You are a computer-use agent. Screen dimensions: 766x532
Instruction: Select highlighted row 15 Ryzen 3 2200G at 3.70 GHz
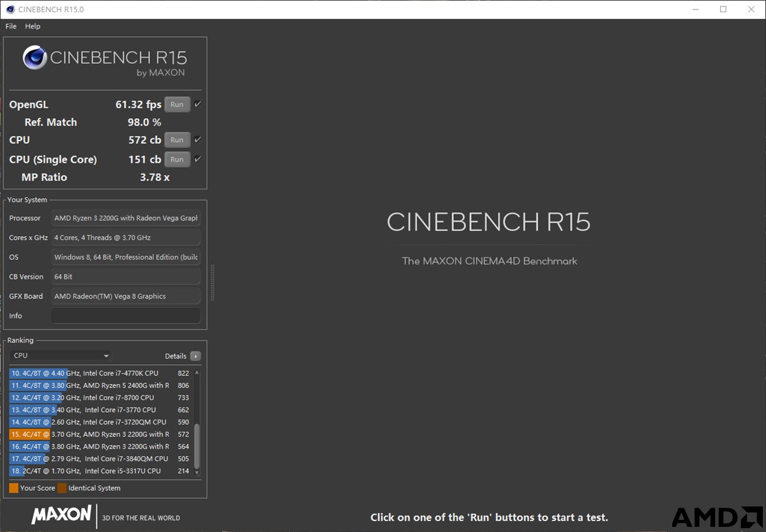click(x=100, y=434)
